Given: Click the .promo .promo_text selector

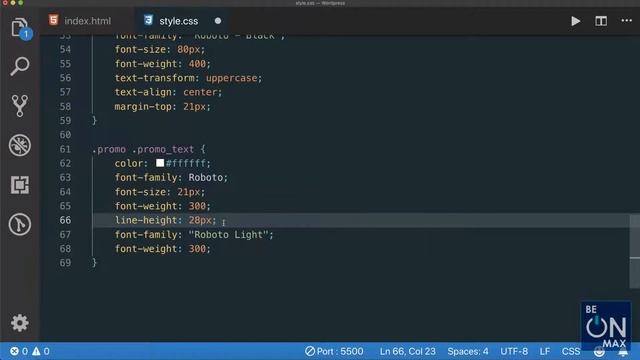Looking at the screenshot, I should (143, 149).
